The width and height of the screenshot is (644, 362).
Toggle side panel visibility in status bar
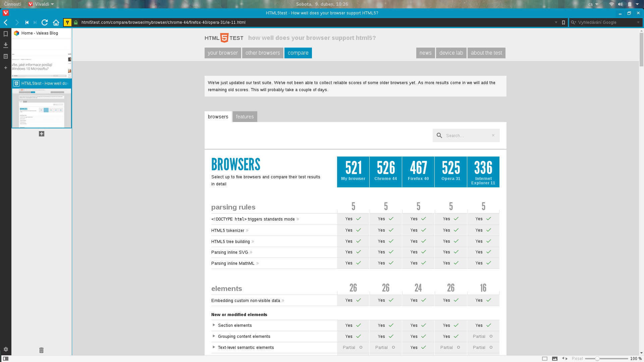pyautogui.click(x=6, y=359)
